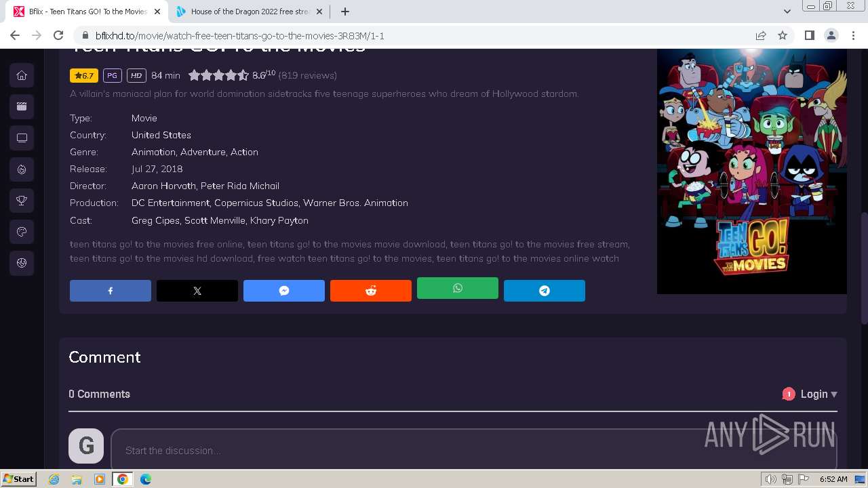Open Internet Explorer from the taskbar
Viewport: 868px width, 488px height.
click(54, 479)
